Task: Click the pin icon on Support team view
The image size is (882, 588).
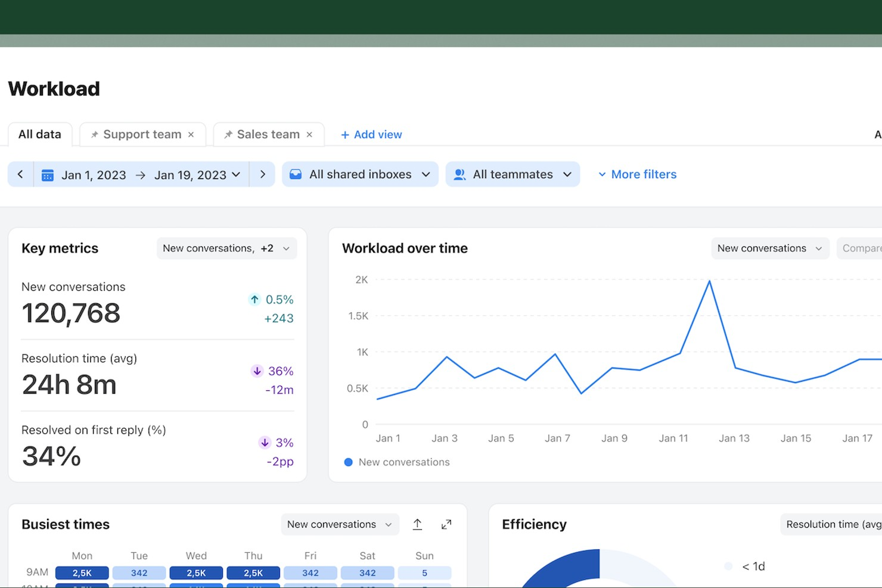Action: point(95,134)
